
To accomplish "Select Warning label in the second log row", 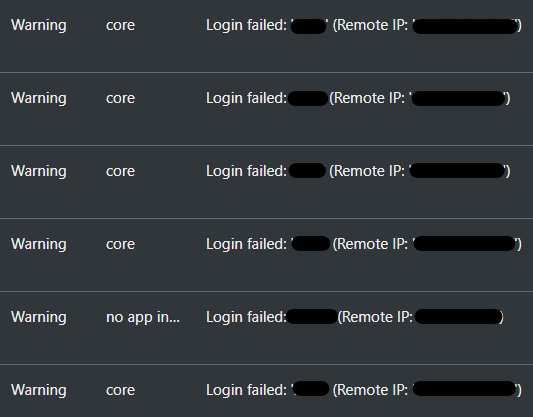I will pyautogui.click(x=39, y=98).
